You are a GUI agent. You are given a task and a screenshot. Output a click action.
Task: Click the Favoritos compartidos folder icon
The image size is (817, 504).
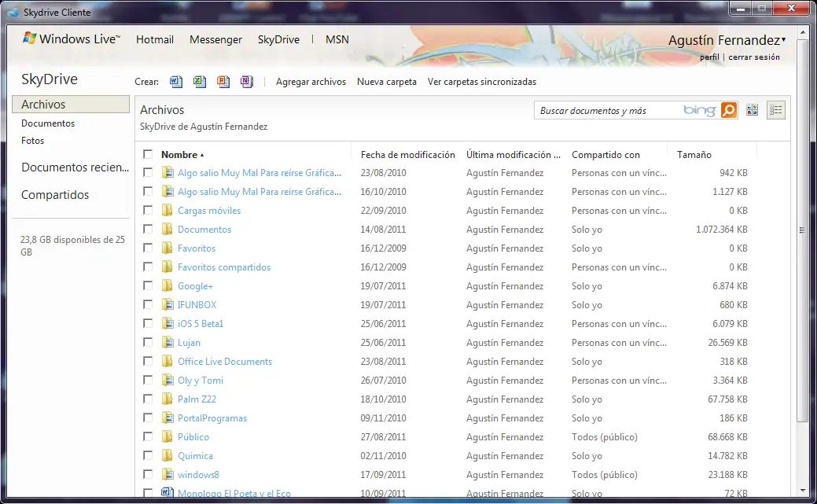[167, 267]
